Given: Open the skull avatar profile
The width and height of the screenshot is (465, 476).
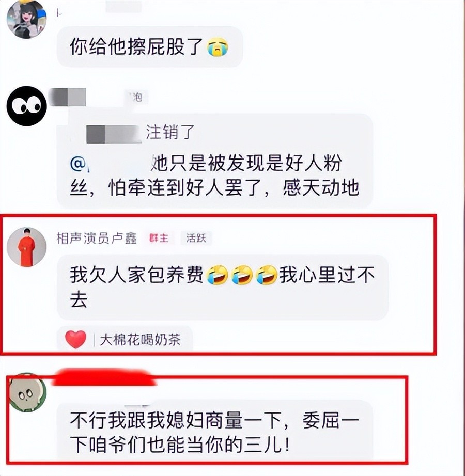Looking at the screenshot, I should tap(27, 392).
